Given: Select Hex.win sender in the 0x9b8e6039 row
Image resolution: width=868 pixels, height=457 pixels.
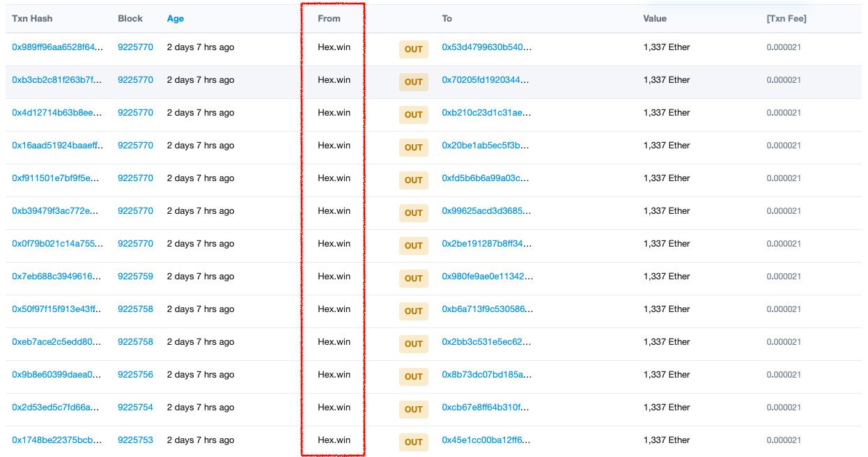Looking at the screenshot, I should [x=334, y=375].
